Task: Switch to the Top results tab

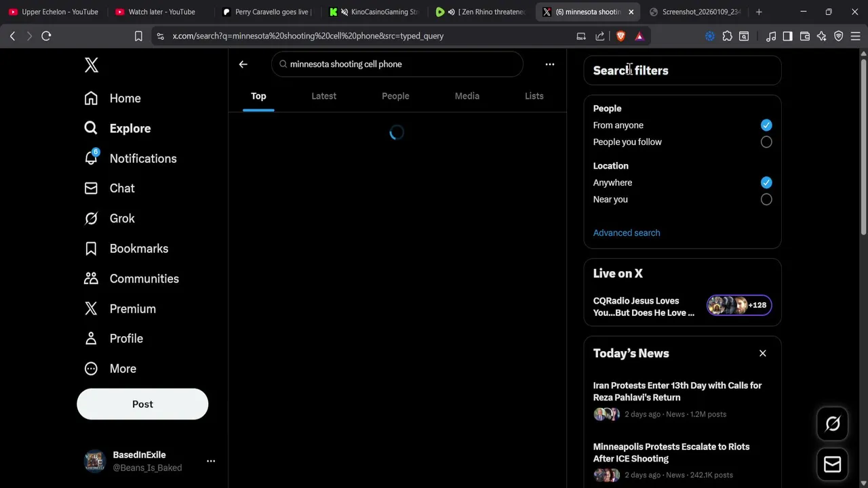Action: click(258, 96)
